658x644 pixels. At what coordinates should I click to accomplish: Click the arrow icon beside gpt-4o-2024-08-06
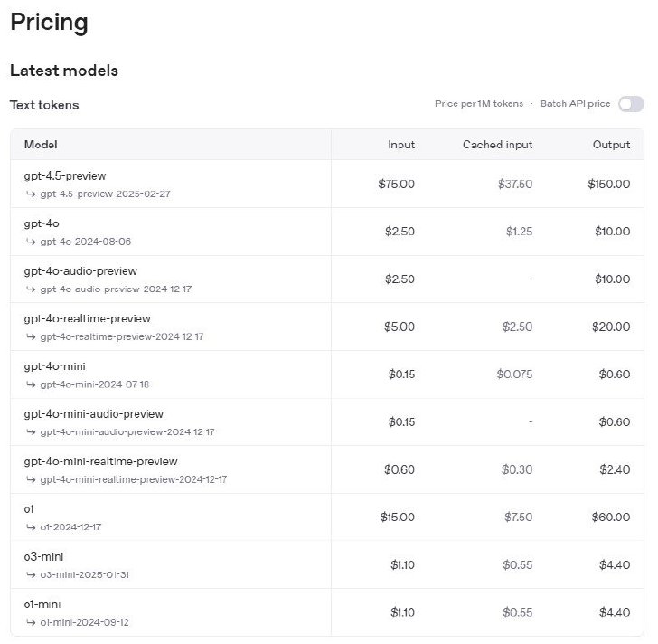point(31,241)
